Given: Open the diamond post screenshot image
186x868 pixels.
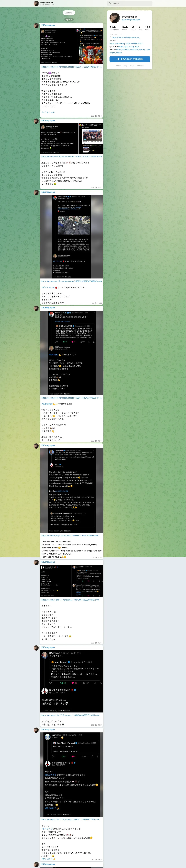Looking at the screenshot, I should 72,237.
